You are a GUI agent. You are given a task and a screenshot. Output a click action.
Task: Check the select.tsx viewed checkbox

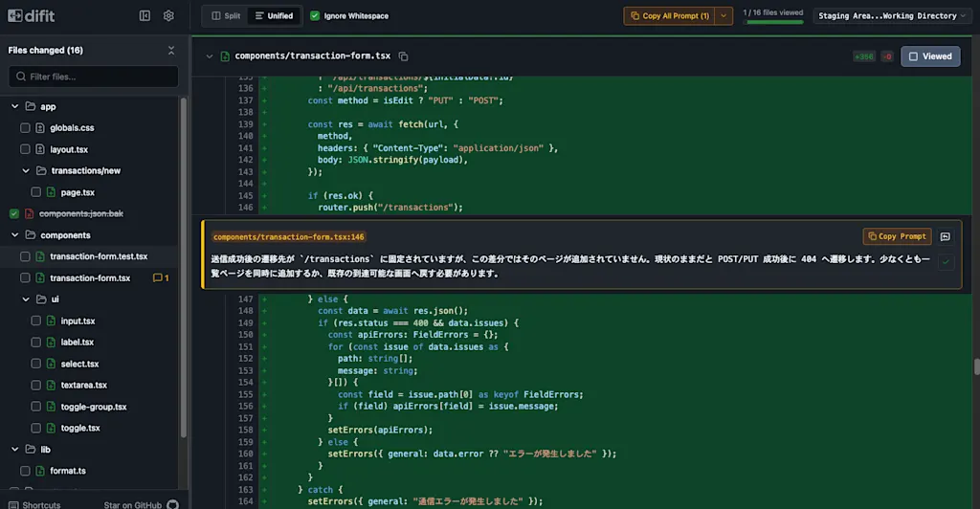coord(35,364)
